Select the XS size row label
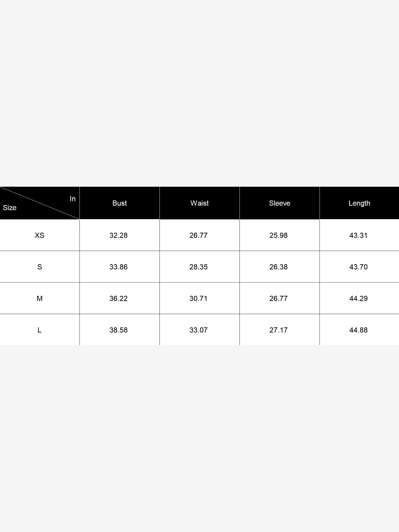The height and width of the screenshot is (532, 399). [x=40, y=235]
